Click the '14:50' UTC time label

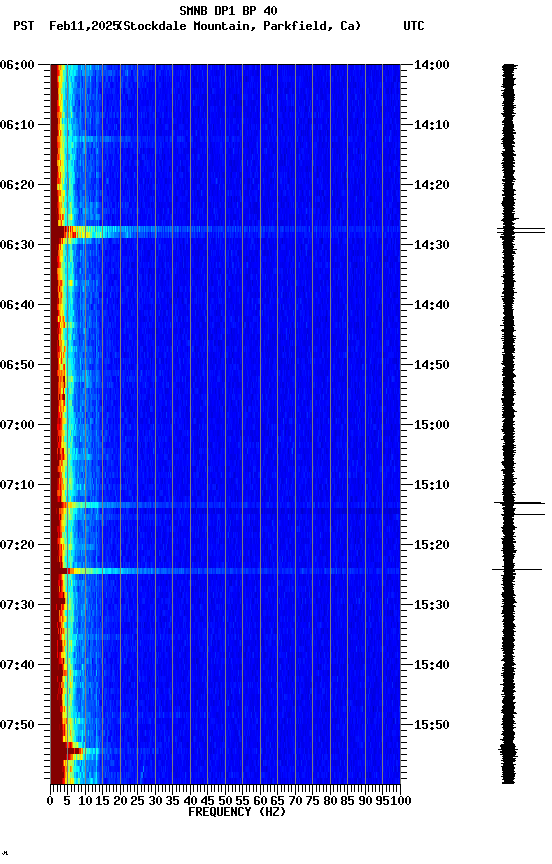432,365
